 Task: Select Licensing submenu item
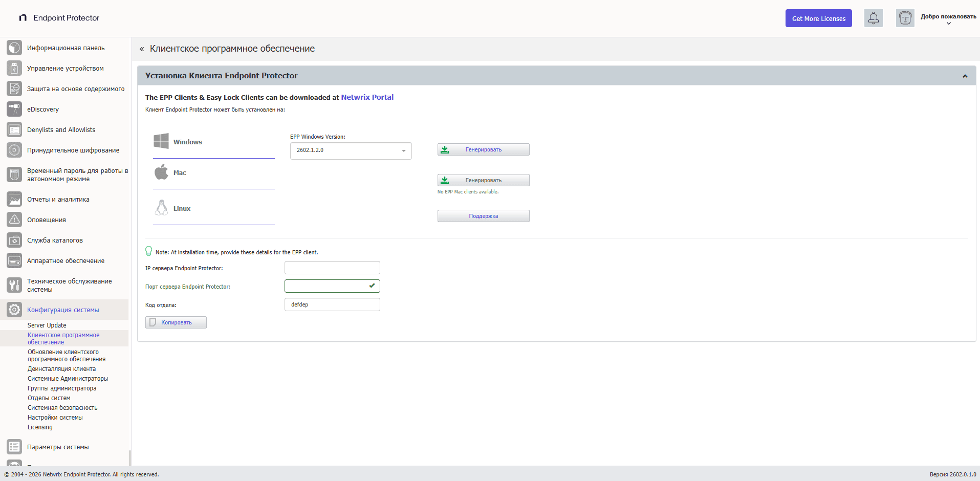pos(40,427)
